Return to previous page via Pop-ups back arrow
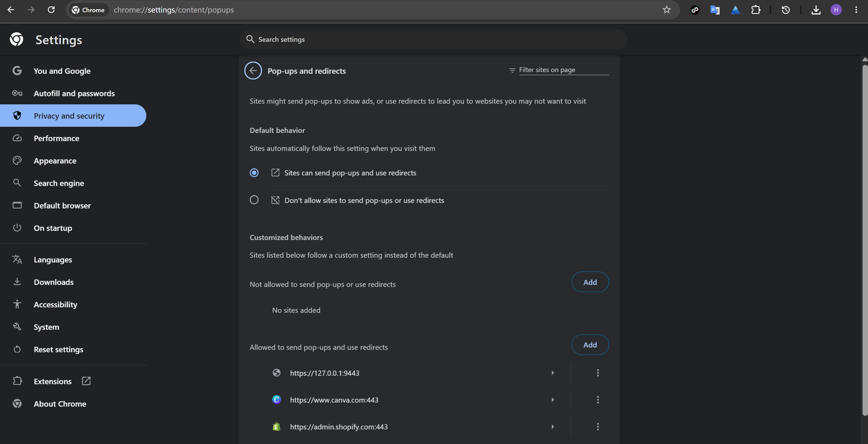This screenshot has width=868, height=444. point(253,70)
